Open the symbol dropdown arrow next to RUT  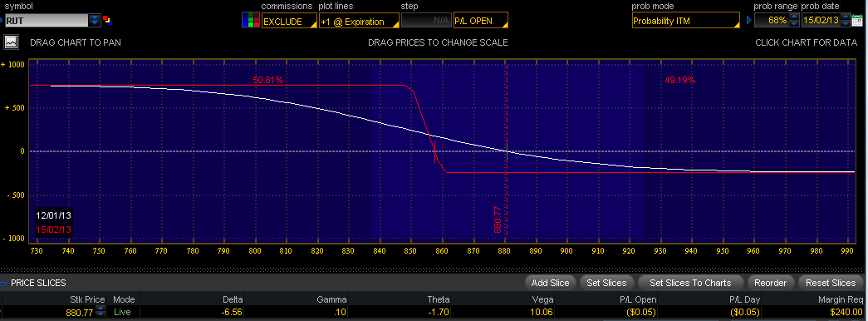pos(96,21)
